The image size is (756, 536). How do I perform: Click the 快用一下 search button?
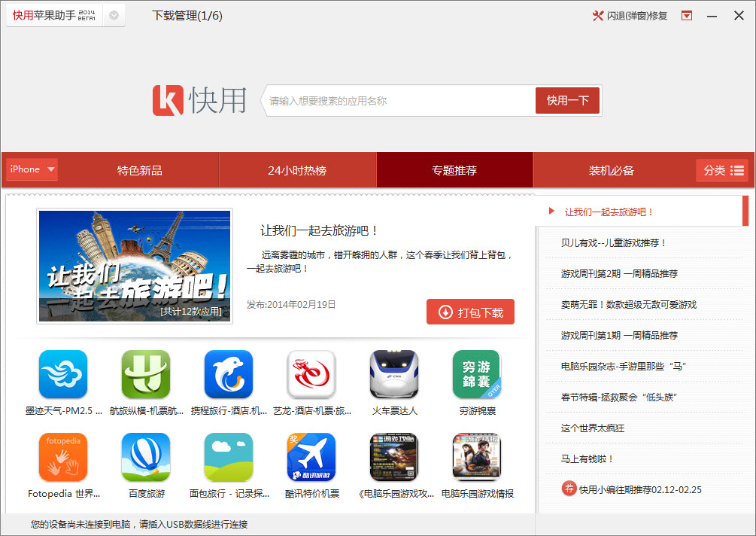tap(567, 100)
